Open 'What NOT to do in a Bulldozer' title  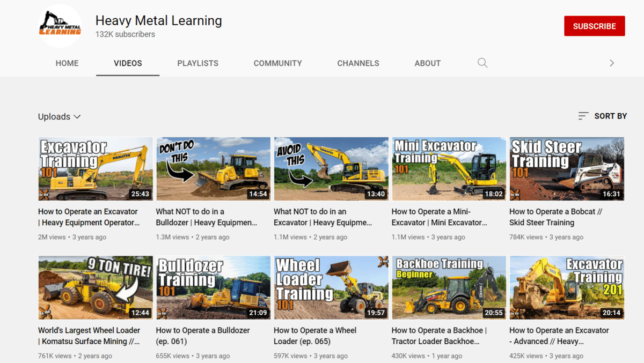206,217
